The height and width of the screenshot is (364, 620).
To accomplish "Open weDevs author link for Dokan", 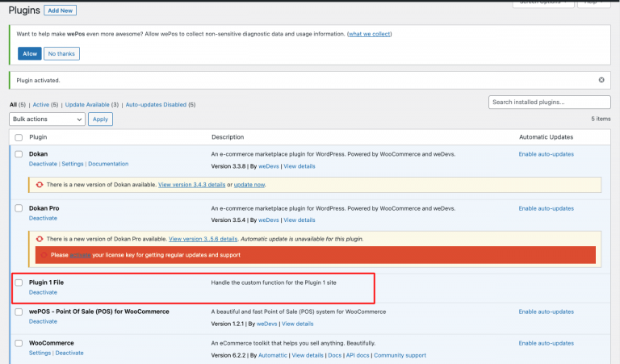I will coord(269,166).
